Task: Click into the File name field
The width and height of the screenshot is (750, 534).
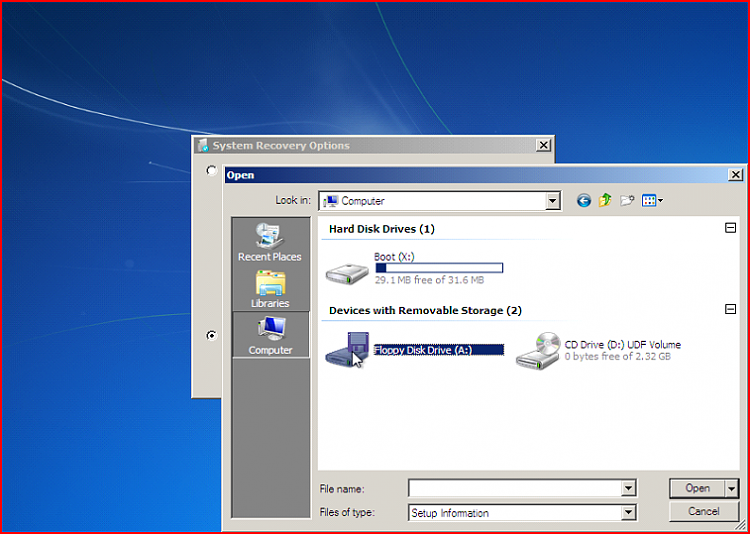Action: click(515, 489)
